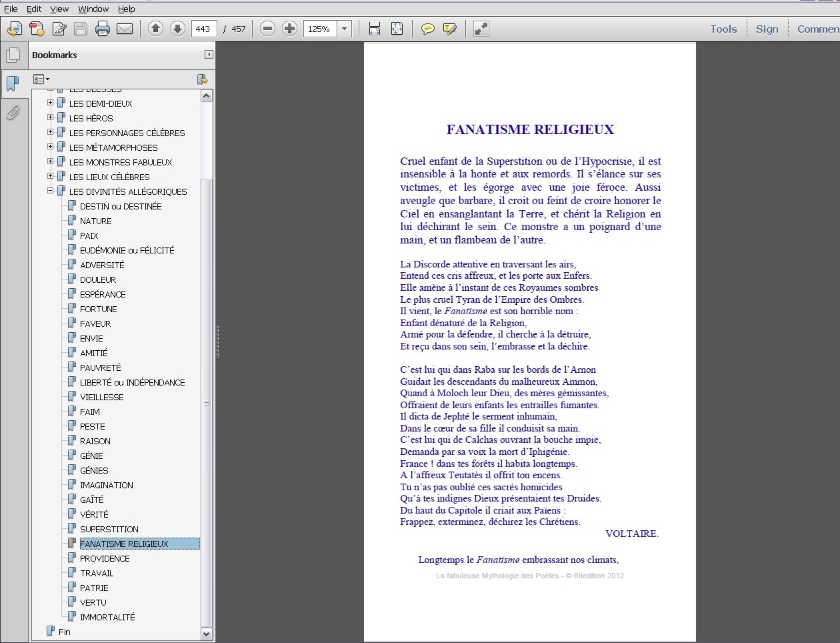Click the pencil-on-page edit icon in toolbar
840x643 pixels.
tap(59, 29)
